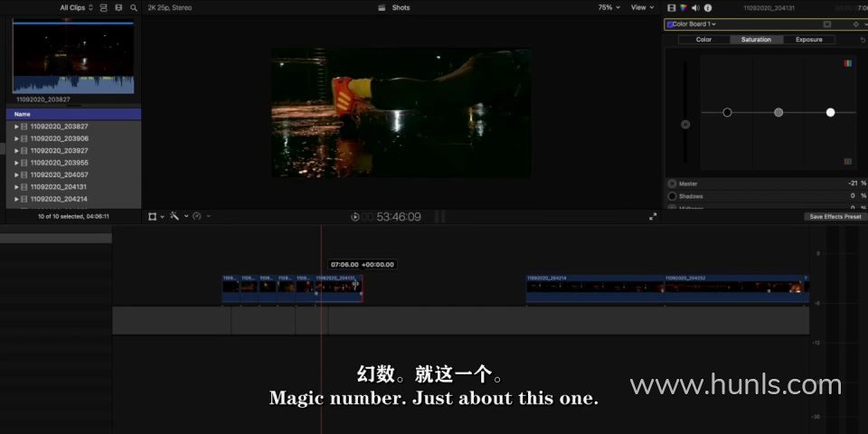Click the viewer fullscreen arrows icon
Screen dimensions: 868x434
pos(653,216)
